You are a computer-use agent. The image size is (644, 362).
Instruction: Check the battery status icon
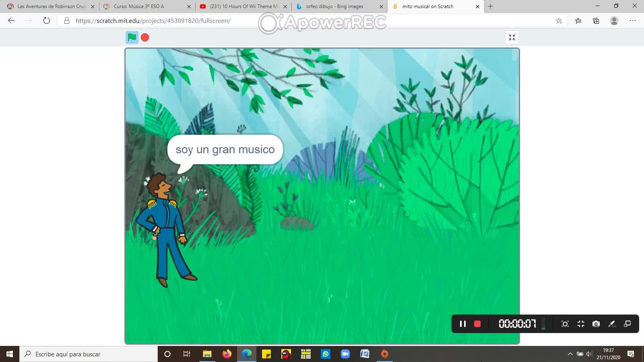click(580, 354)
